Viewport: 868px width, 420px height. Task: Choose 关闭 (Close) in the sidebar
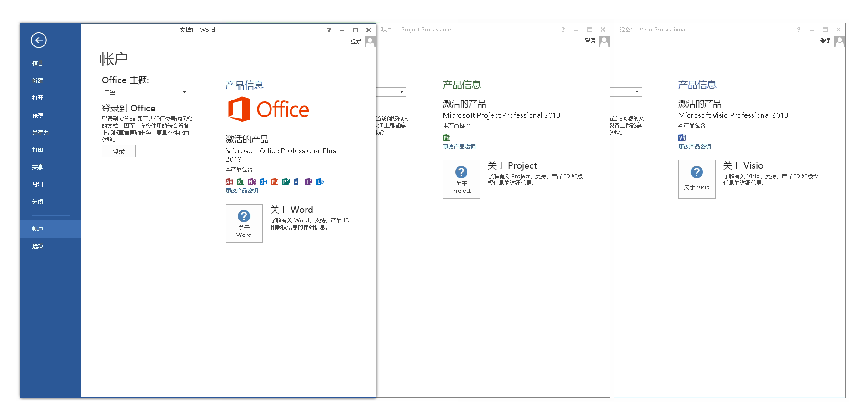pyautogui.click(x=50, y=201)
